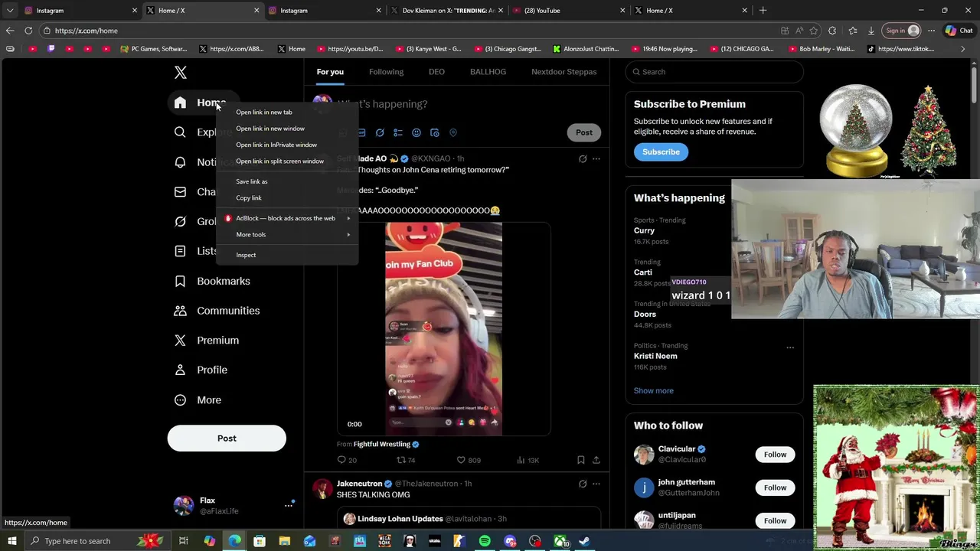Add a poll to the new post
This screenshot has height=551, width=980.
tap(398, 132)
